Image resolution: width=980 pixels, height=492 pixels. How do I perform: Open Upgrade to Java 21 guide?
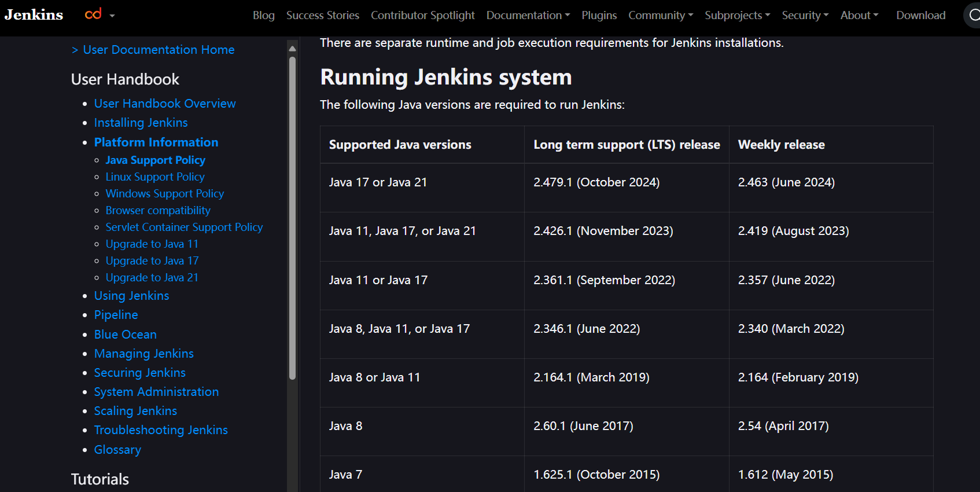(x=152, y=278)
